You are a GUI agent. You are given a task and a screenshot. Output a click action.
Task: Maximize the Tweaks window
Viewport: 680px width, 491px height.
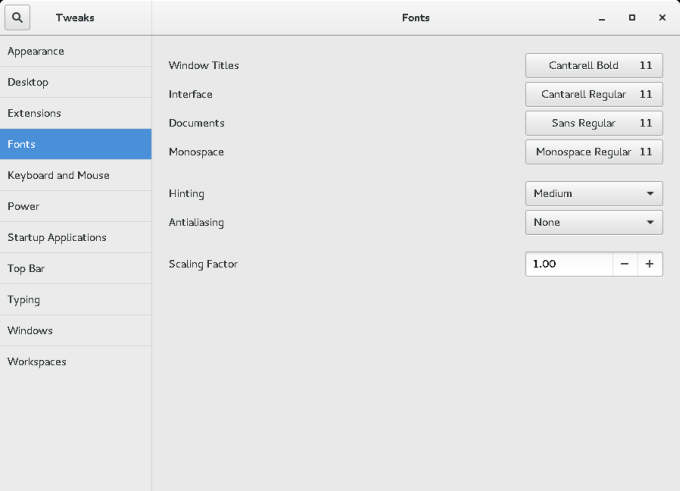pyautogui.click(x=632, y=18)
